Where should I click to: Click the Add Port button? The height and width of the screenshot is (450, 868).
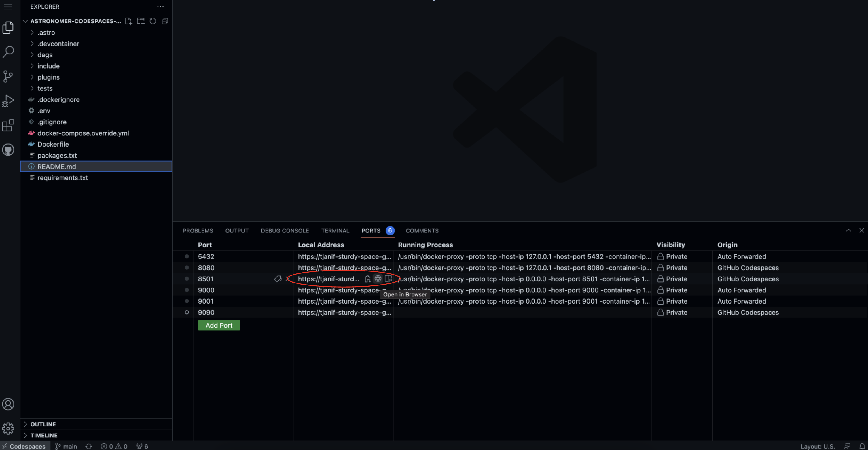click(219, 325)
